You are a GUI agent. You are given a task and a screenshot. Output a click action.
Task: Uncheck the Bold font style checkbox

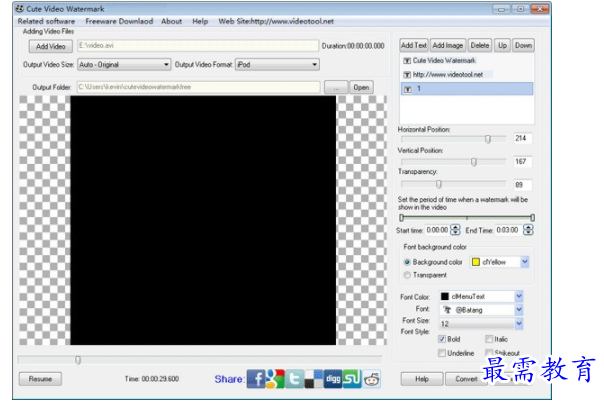pyautogui.click(x=442, y=339)
